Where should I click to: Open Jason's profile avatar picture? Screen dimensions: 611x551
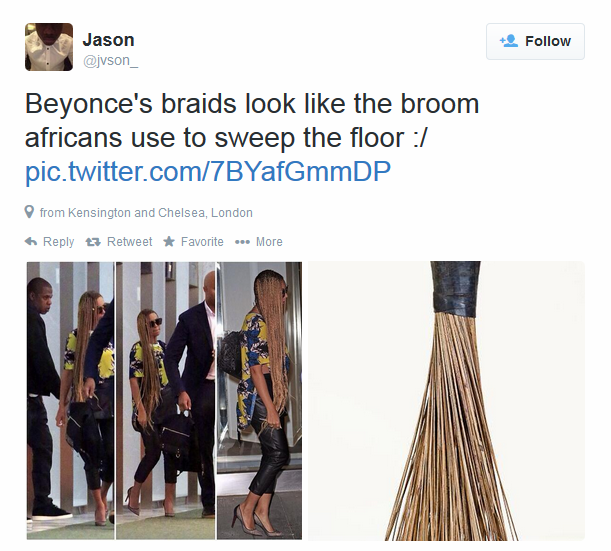point(49,47)
